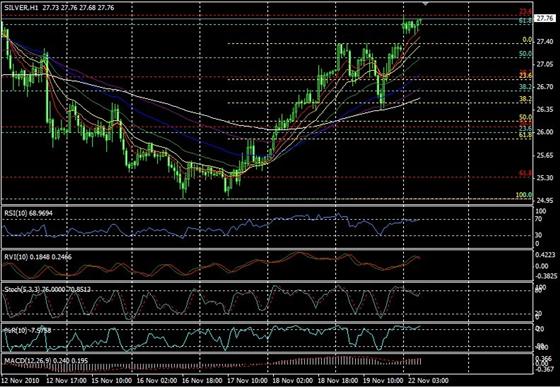Click the 27.40 price axis value

click(544, 42)
